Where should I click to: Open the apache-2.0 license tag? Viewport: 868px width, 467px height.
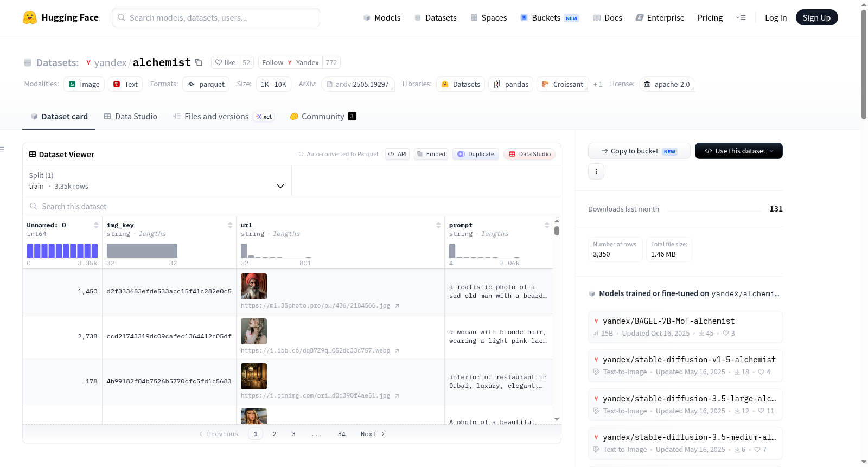point(667,84)
